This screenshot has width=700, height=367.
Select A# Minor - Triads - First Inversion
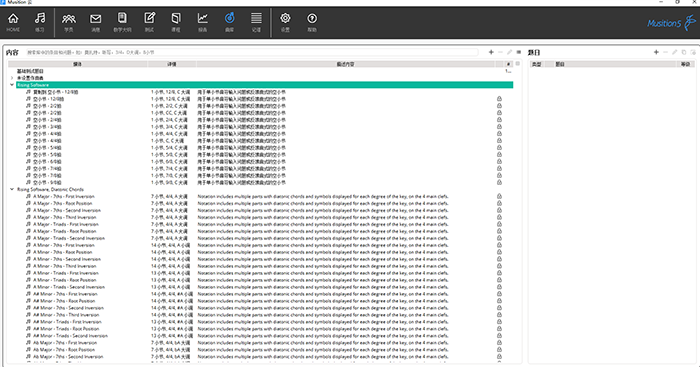tap(67, 322)
